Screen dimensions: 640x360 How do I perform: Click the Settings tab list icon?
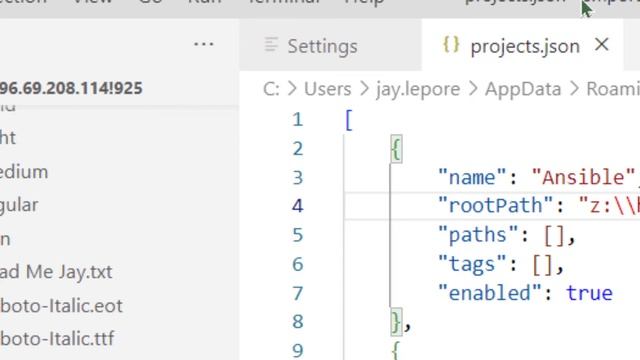coord(271,44)
